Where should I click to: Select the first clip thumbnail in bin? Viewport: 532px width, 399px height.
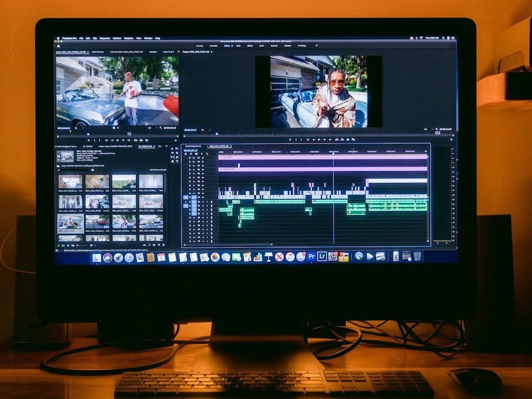70,181
